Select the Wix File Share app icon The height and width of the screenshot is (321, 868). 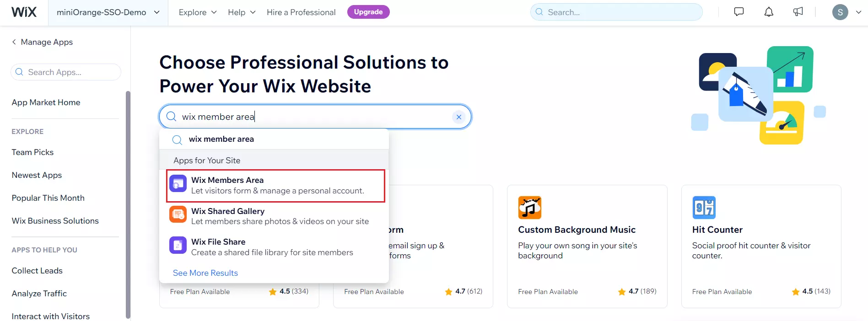pyautogui.click(x=178, y=245)
